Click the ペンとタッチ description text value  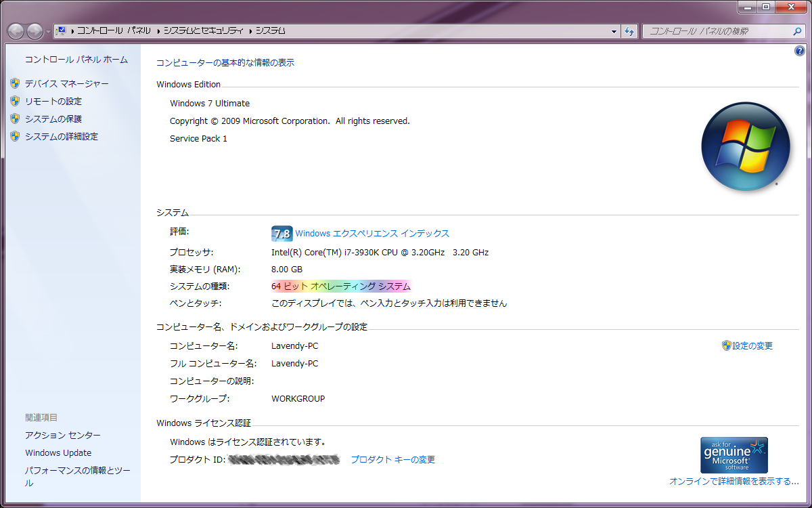(389, 303)
